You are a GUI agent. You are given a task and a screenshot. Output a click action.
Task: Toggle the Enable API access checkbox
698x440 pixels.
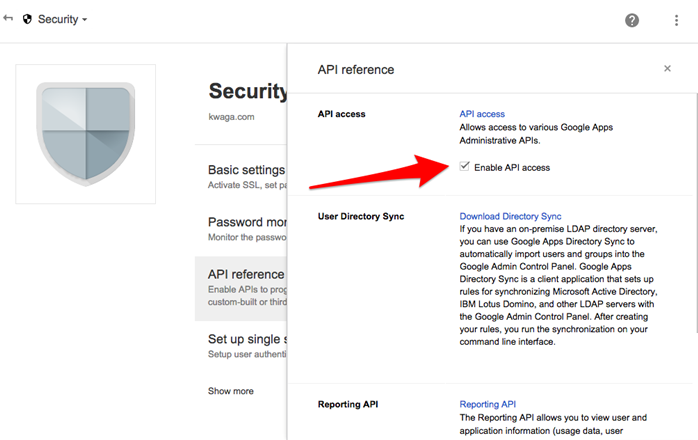pos(464,167)
